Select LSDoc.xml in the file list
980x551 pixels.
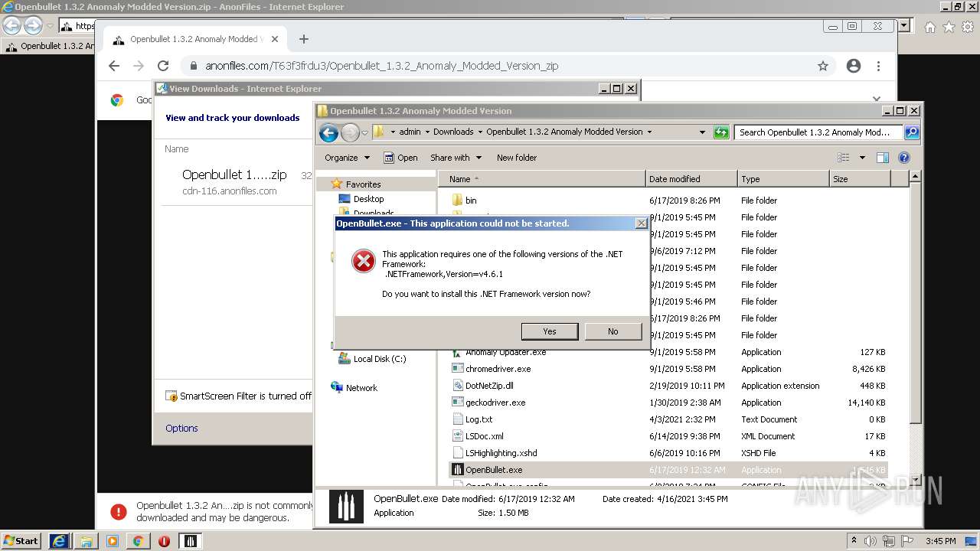485,436
